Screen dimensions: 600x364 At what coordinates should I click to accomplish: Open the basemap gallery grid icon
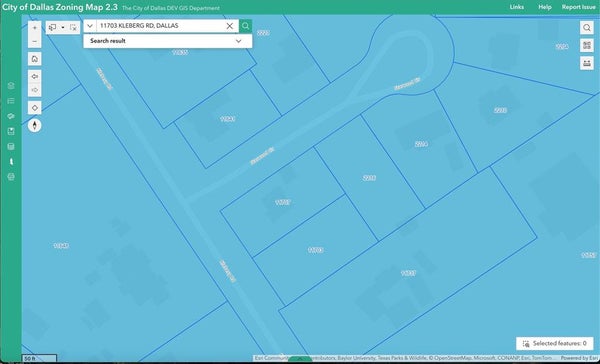(x=587, y=45)
